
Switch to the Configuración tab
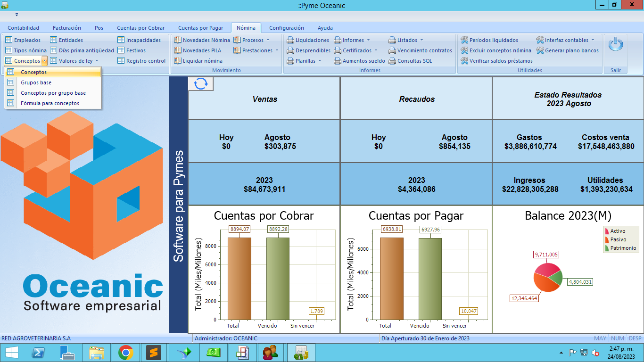(286, 28)
